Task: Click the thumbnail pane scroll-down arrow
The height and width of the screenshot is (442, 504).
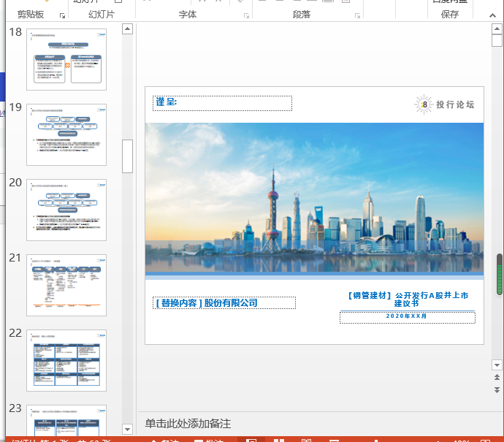Action: pos(128,429)
